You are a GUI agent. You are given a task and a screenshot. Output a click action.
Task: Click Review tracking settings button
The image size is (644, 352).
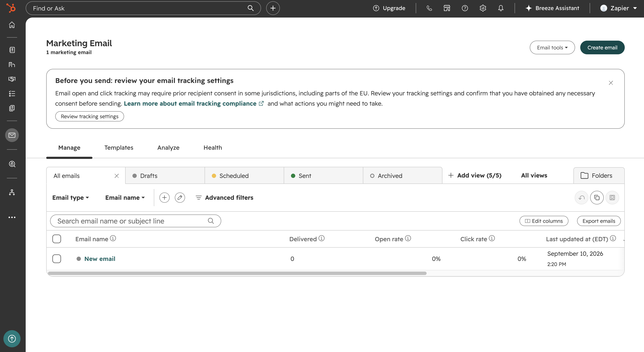pyautogui.click(x=89, y=116)
